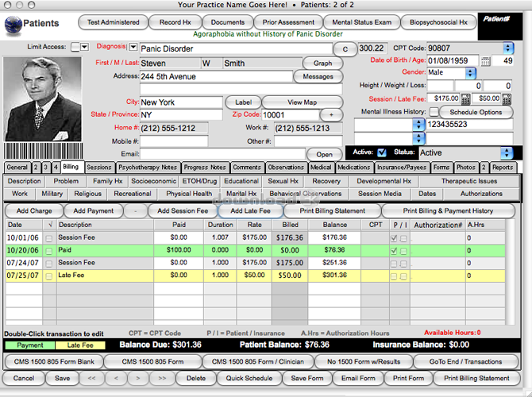532x397 pixels.
Task: Click Print Billing & Payment History
Action: pyautogui.click(x=448, y=211)
